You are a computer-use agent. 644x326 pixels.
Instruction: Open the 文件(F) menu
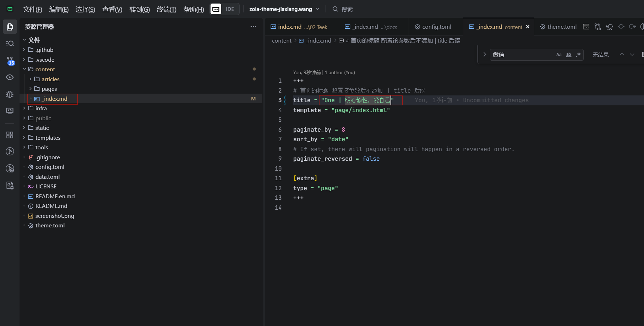click(33, 9)
